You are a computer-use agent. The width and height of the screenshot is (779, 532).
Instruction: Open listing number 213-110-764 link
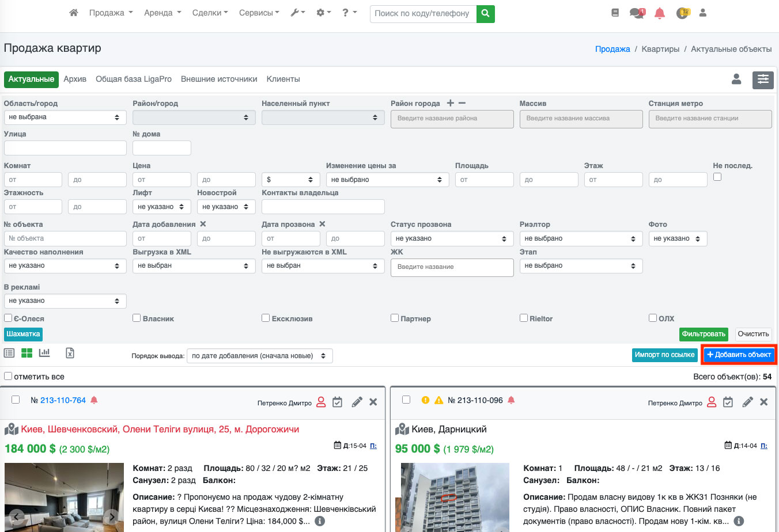tap(63, 400)
